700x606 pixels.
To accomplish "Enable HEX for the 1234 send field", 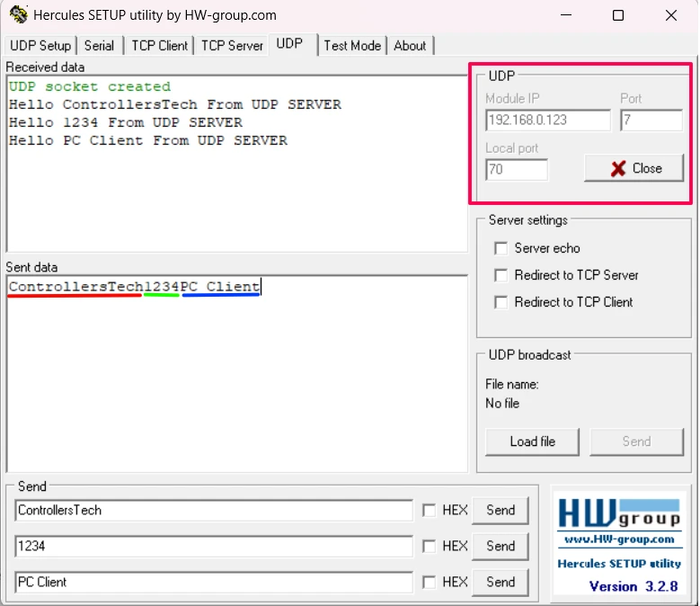I will (429, 546).
